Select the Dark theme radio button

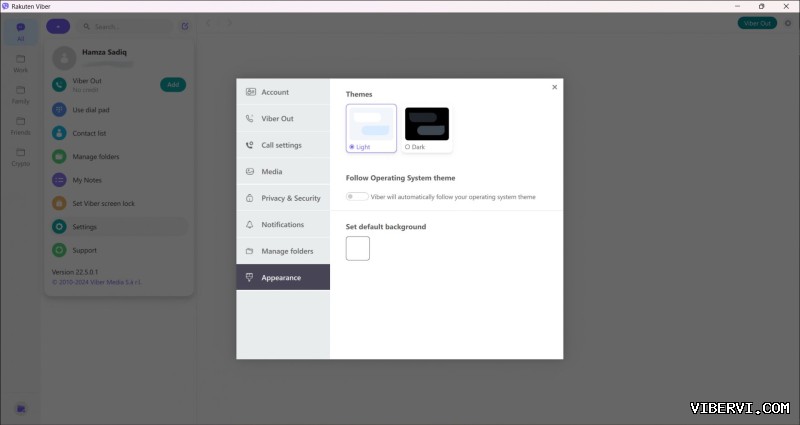(408, 147)
